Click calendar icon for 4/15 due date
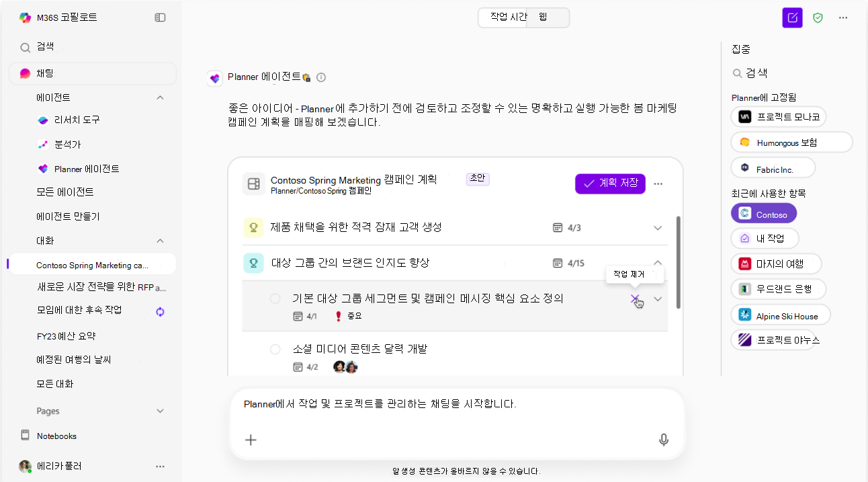The height and width of the screenshot is (482, 868). click(x=557, y=263)
